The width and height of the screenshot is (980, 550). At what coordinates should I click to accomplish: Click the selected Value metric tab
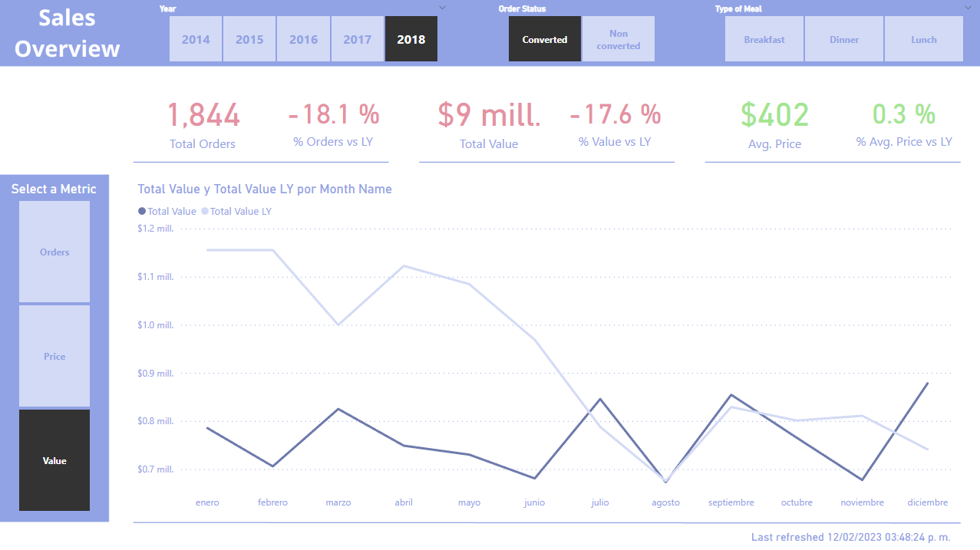point(54,460)
